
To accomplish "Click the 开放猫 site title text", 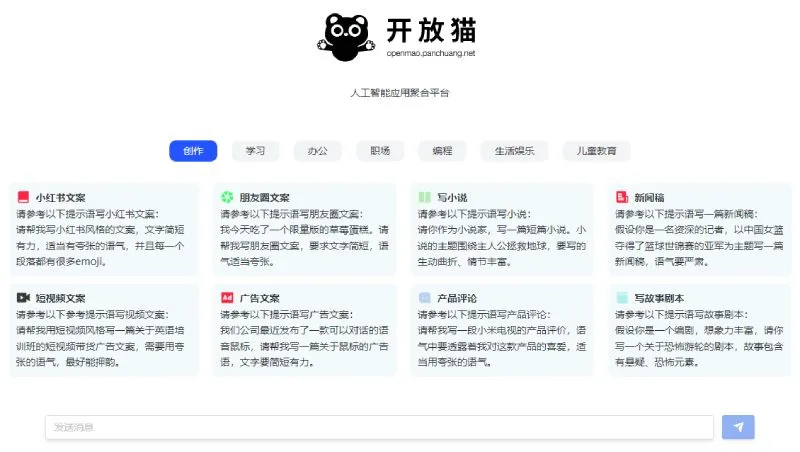I will point(431,30).
